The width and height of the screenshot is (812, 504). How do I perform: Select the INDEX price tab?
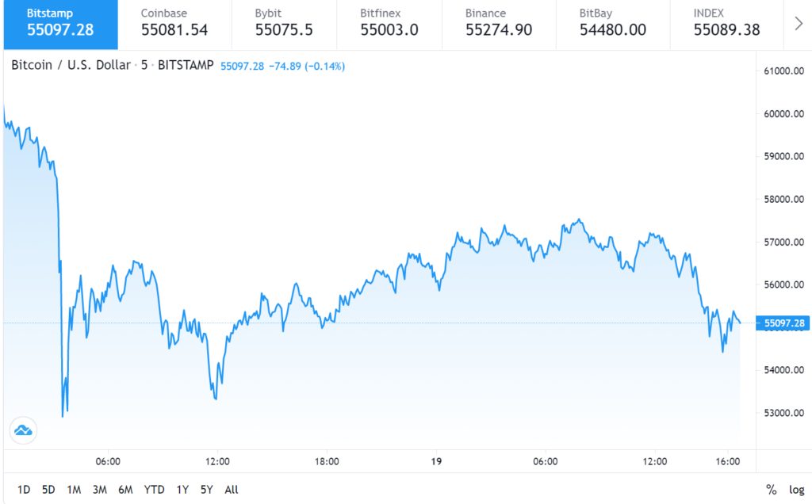click(x=726, y=24)
